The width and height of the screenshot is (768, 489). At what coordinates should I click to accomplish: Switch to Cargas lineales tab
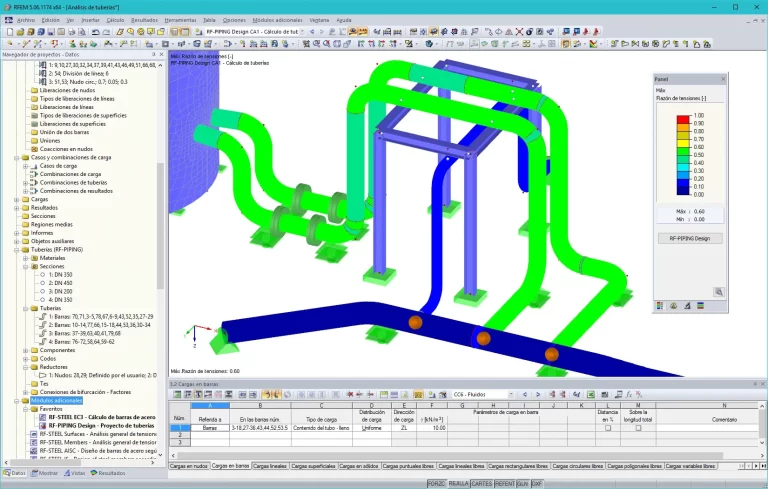(x=270, y=466)
